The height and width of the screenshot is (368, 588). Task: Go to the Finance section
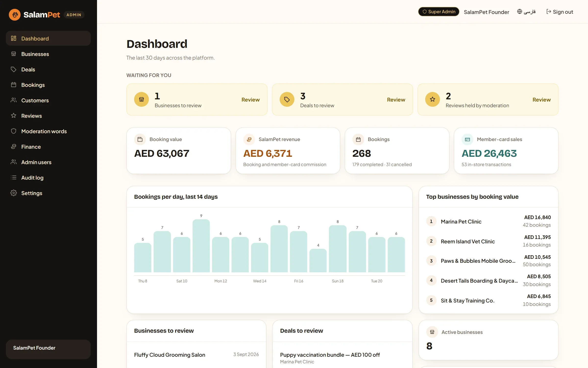pyautogui.click(x=48, y=146)
